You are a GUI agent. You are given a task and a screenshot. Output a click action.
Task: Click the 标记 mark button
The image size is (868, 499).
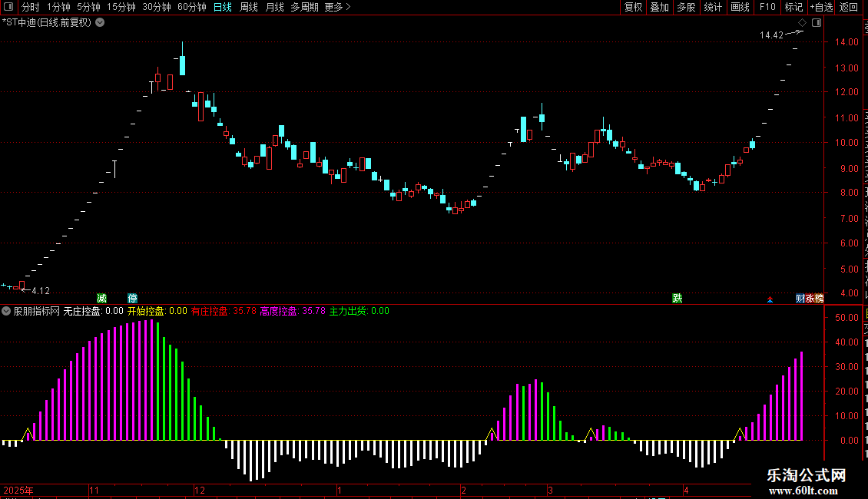(793, 7)
